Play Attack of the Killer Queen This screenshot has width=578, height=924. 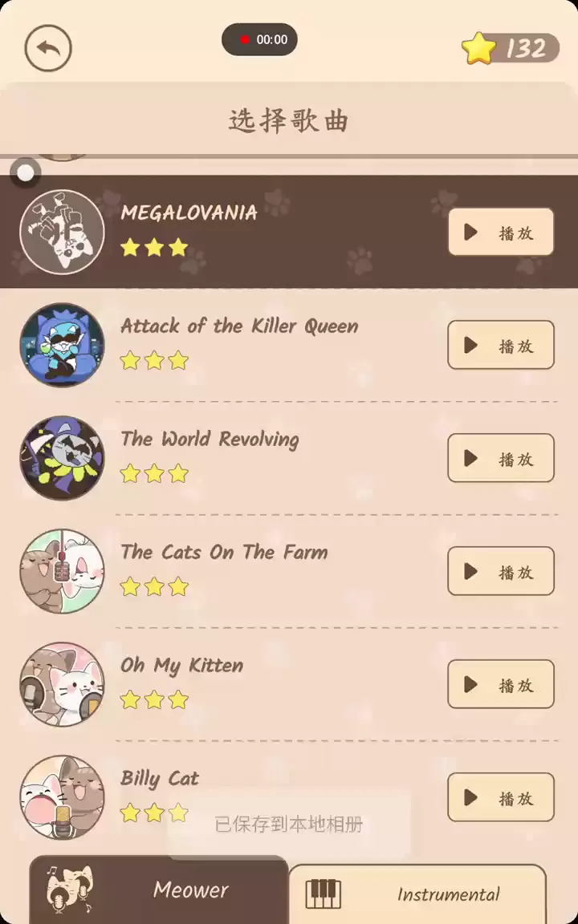tap(501, 345)
